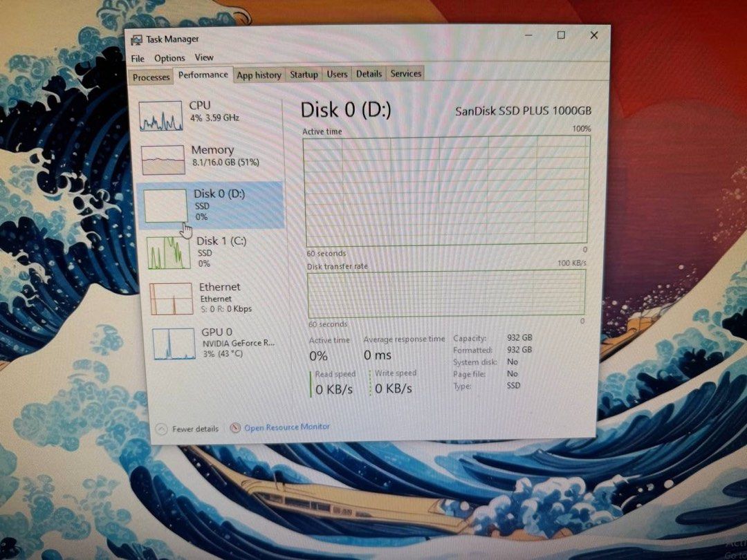Close the Task Manager window
747x560 pixels.
pyautogui.click(x=593, y=35)
